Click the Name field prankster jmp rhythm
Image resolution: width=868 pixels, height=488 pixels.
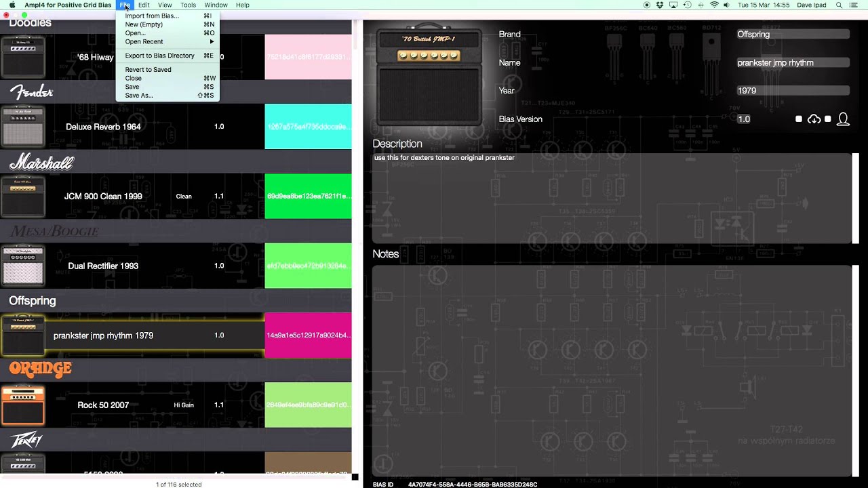pyautogui.click(x=792, y=62)
